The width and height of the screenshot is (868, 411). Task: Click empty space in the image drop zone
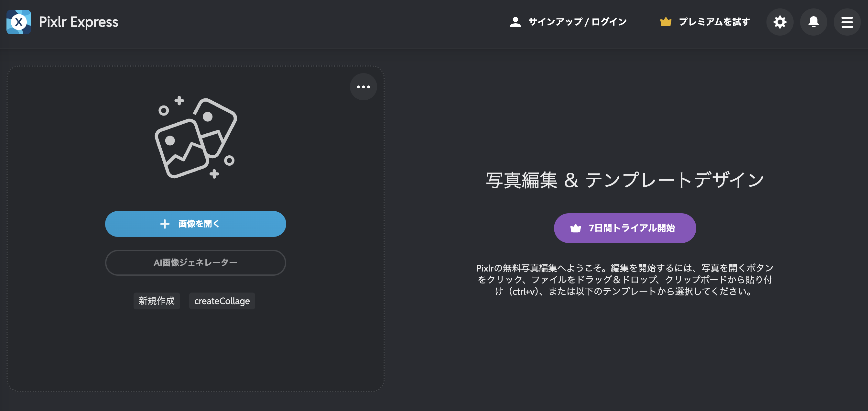pyautogui.click(x=195, y=354)
